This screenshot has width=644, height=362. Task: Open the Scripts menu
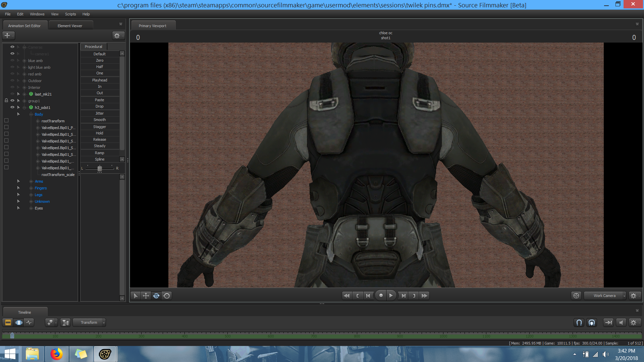pyautogui.click(x=70, y=14)
